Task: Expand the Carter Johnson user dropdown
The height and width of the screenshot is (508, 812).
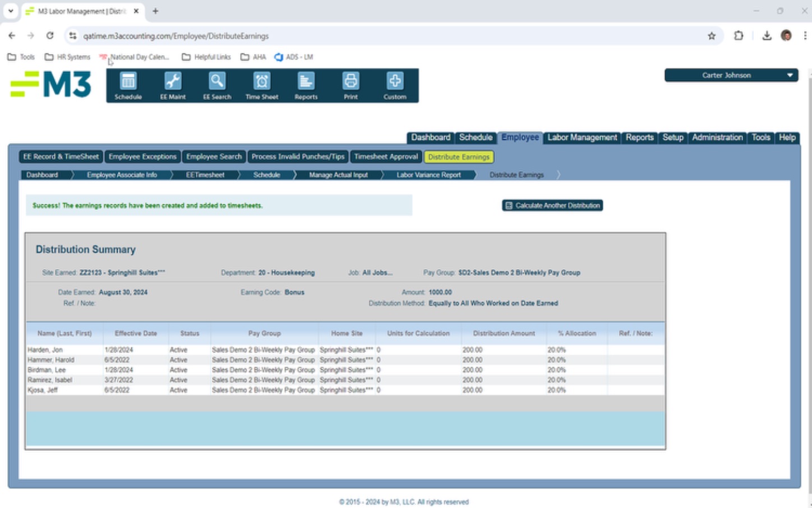Action: [x=731, y=75]
